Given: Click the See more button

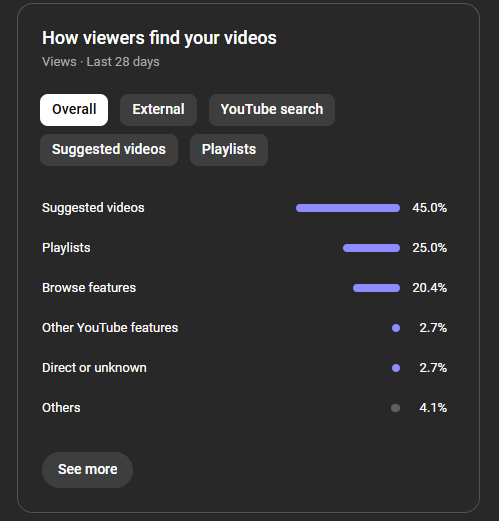Looking at the screenshot, I should click(x=87, y=470).
